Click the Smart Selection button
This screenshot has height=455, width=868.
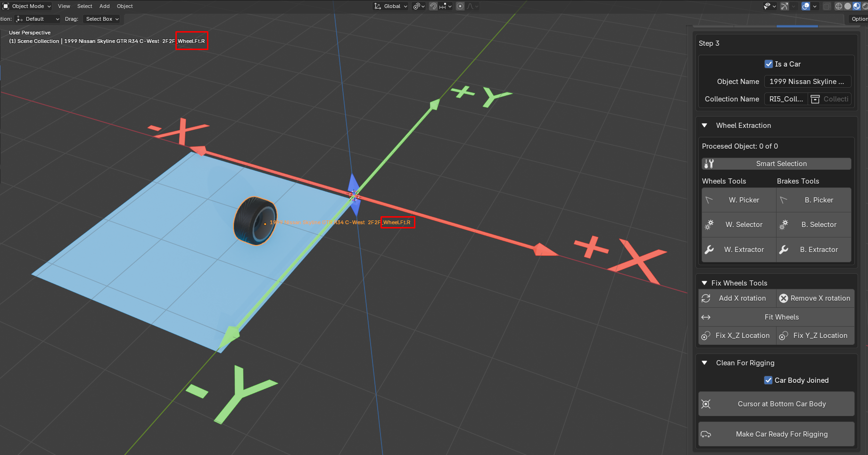[777, 164]
